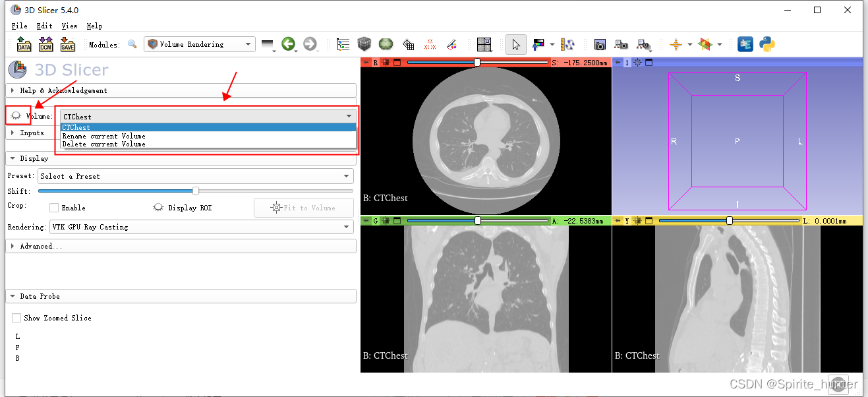868x397 pixels.
Task: Open the Python console icon
Action: [x=767, y=44]
